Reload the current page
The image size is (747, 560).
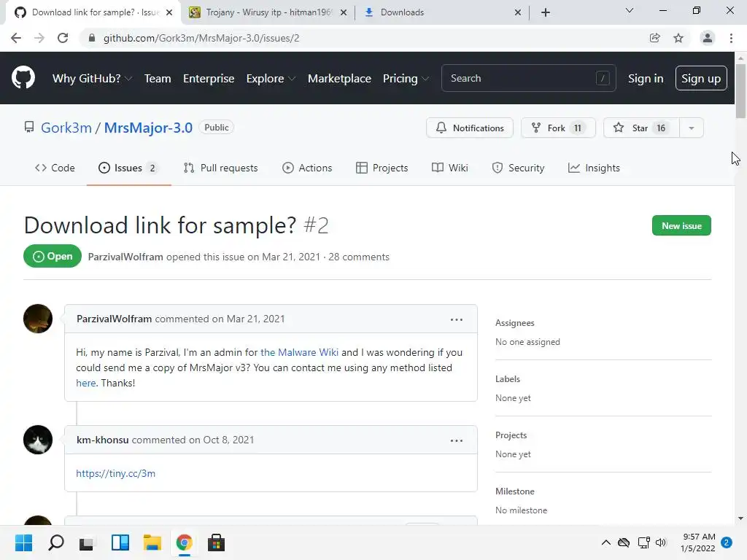coord(63,38)
